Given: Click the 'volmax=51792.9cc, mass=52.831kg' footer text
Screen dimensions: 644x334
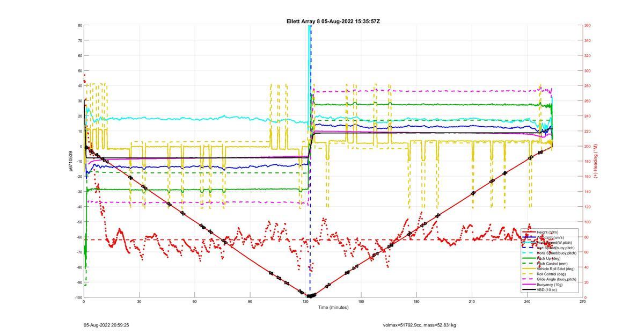Looking at the screenshot, I should (x=420, y=325).
